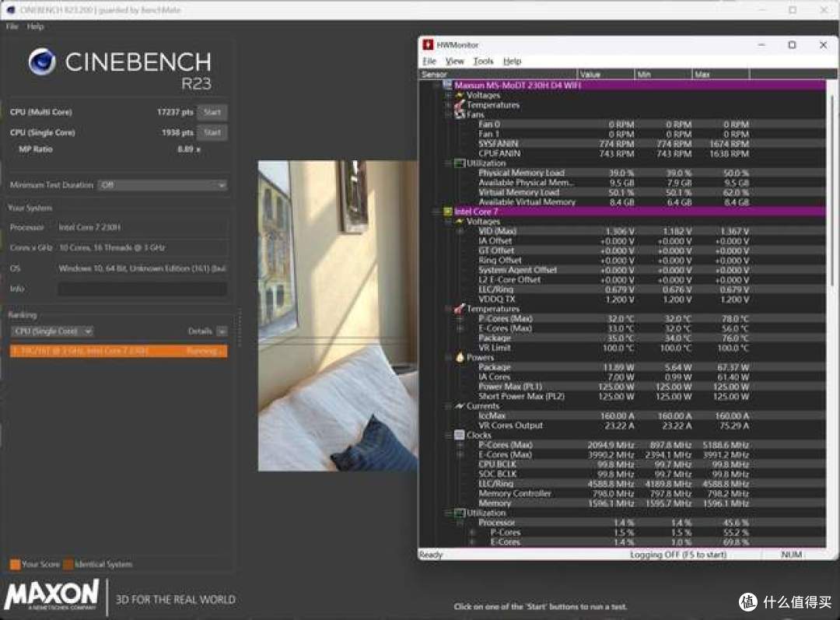Open the Cinebench Help menu
The height and width of the screenshot is (620, 840).
[x=35, y=26]
